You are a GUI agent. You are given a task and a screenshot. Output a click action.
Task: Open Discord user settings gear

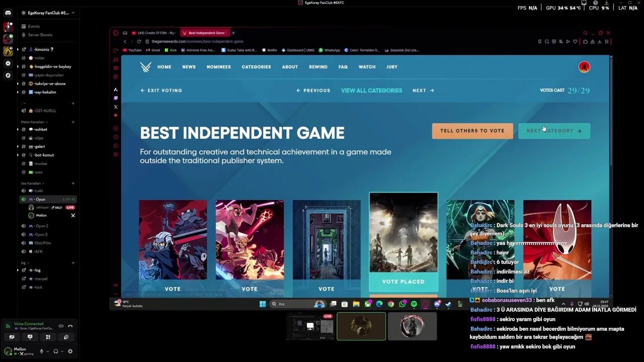(70, 351)
